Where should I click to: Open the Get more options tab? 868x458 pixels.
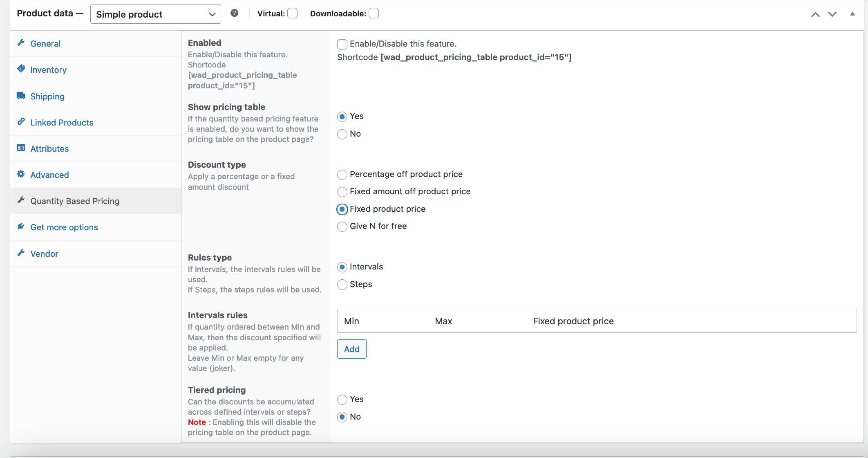[x=96, y=227]
